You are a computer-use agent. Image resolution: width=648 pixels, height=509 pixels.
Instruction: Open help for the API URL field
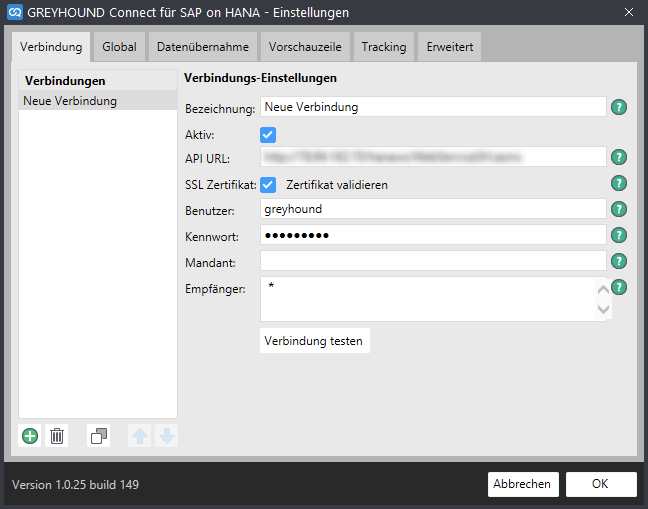coord(619,157)
